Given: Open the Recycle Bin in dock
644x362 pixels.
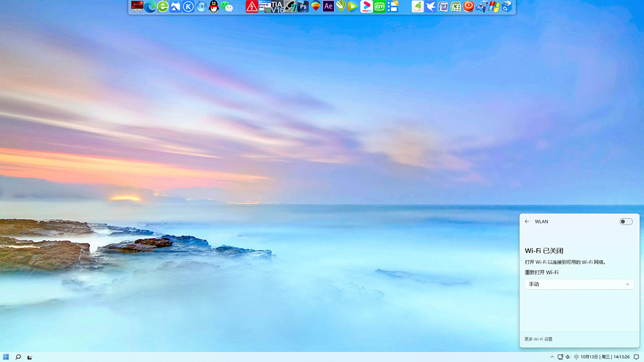Looking at the screenshot, I should click(507, 7).
